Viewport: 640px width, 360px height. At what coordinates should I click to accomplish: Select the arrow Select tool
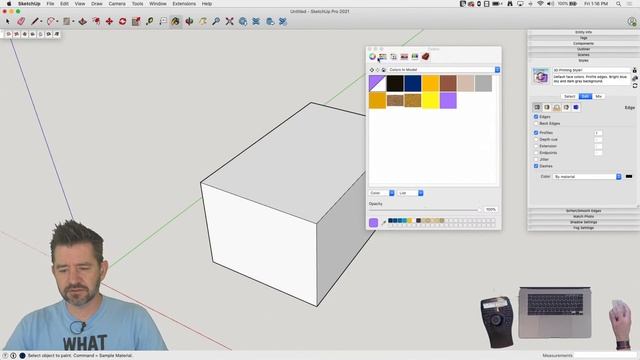tap(7, 21)
